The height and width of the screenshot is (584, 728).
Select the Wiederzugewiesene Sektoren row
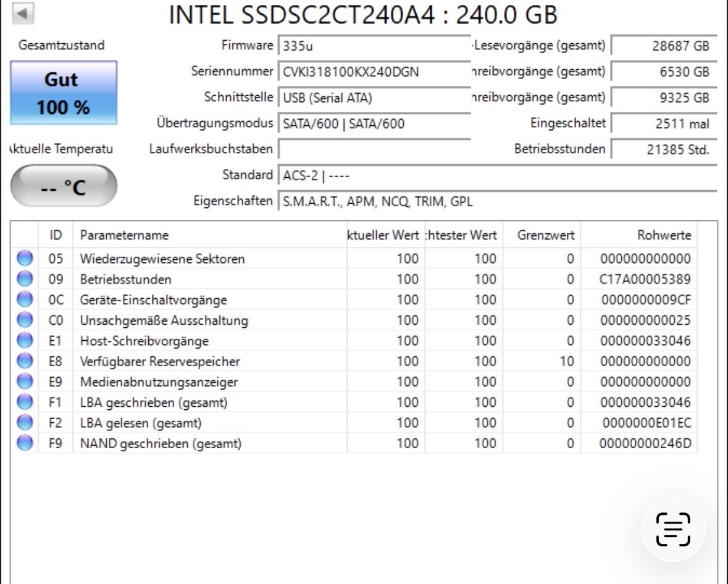click(x=354, y=258)
